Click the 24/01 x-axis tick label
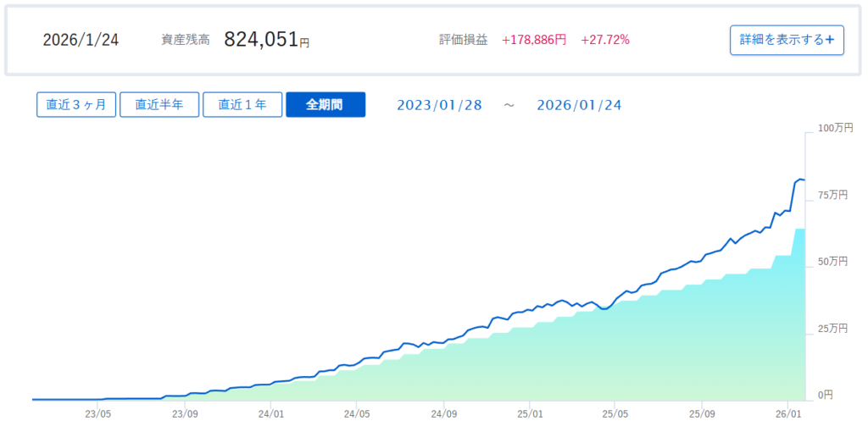Viewport: 868px width, 432px height. (270, 414)
